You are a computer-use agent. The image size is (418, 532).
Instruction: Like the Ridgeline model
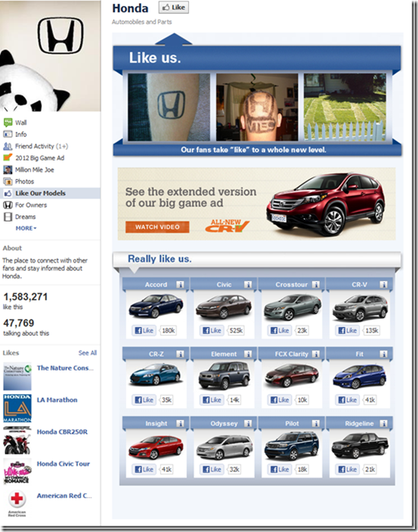347,470
